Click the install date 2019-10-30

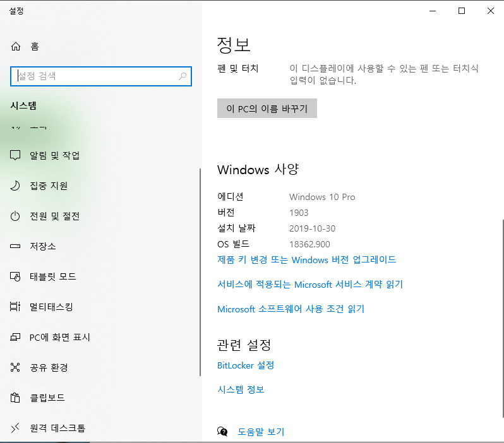313,228
